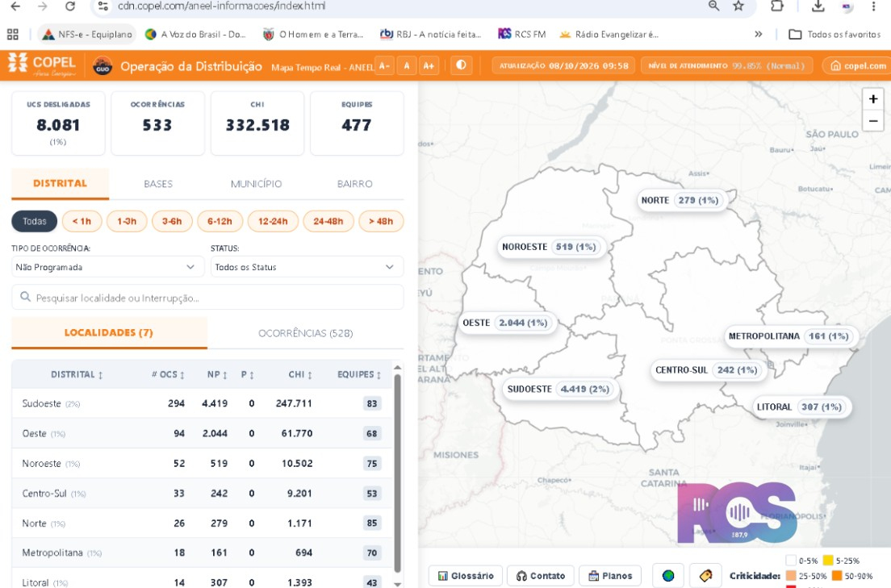Select the 'Todas' duration filter
This screenshot has width=891, height=588.
point(34,221)
